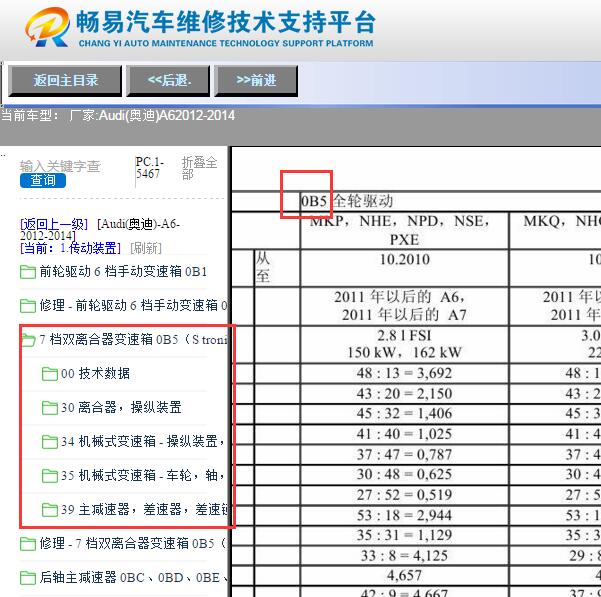
Task: Click open-folder icon of 7 档双离合器变速箱 0B5
Action: 29,340
